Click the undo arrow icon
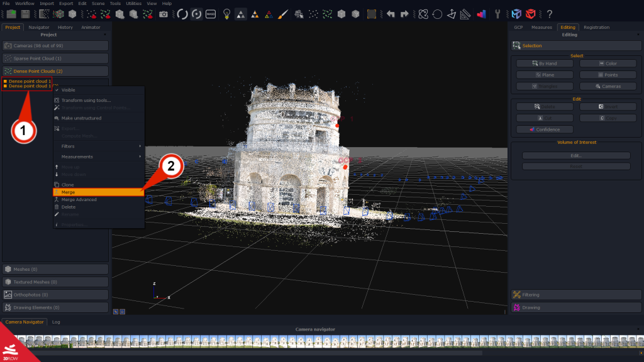 (392, 13)
